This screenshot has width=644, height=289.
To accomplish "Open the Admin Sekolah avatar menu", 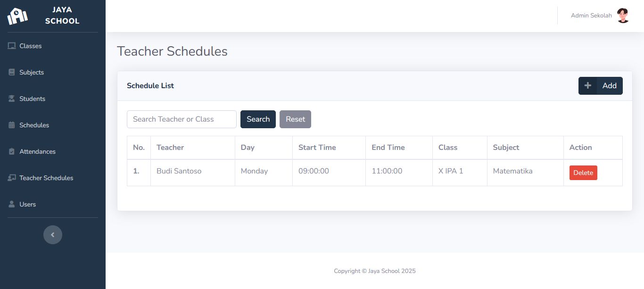I will click(623, 16).
